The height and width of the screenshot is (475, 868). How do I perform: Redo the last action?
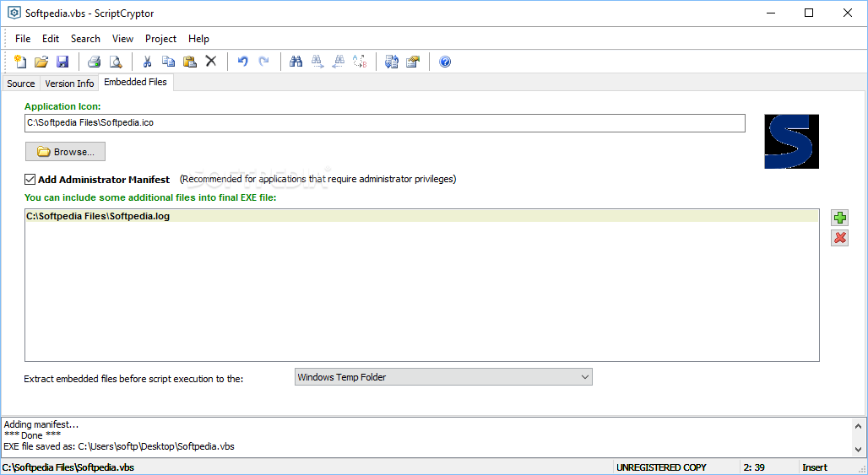click(264, 62)
